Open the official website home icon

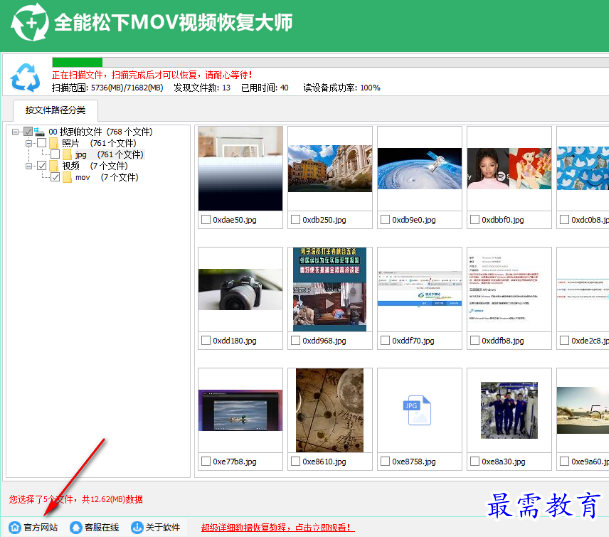[x=15, y=527]
